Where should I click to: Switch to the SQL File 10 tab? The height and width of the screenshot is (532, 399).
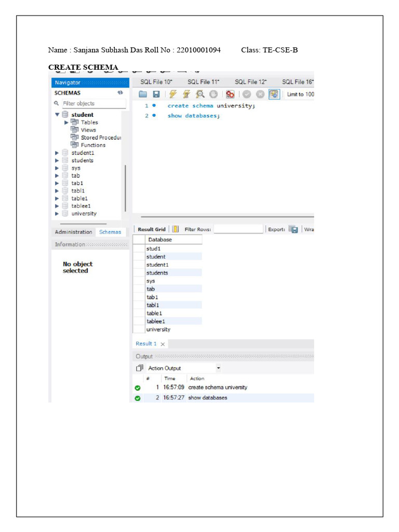(156, 82)
